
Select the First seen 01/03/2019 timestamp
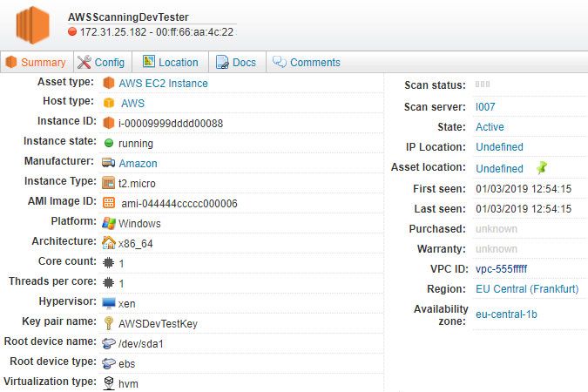pos(524,189)
